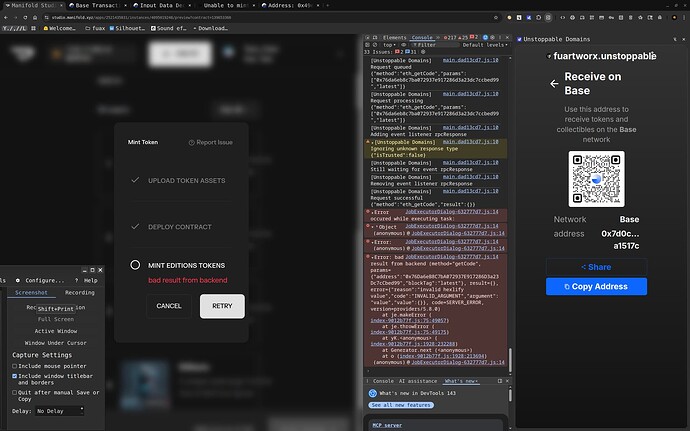Close the DevTools panel
Image resolution: width=690 pixels, height=431 pixels.
click(507, 38)
